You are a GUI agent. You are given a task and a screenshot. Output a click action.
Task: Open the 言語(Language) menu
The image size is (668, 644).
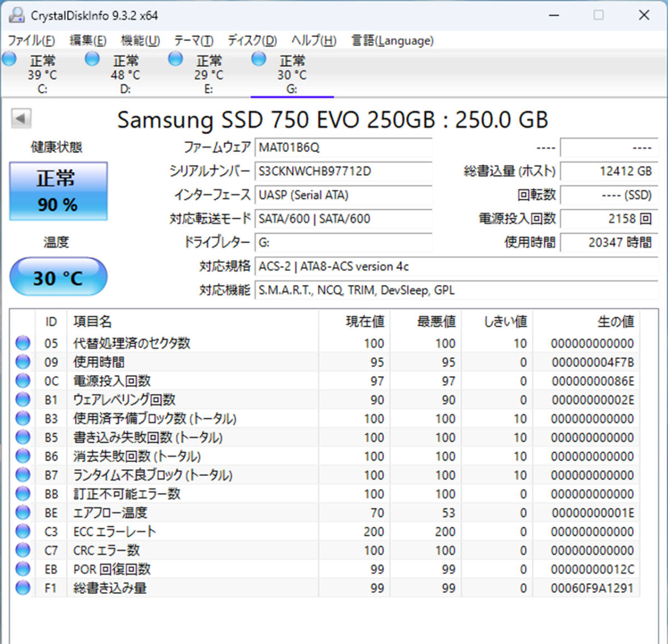[x=392, y=41]
